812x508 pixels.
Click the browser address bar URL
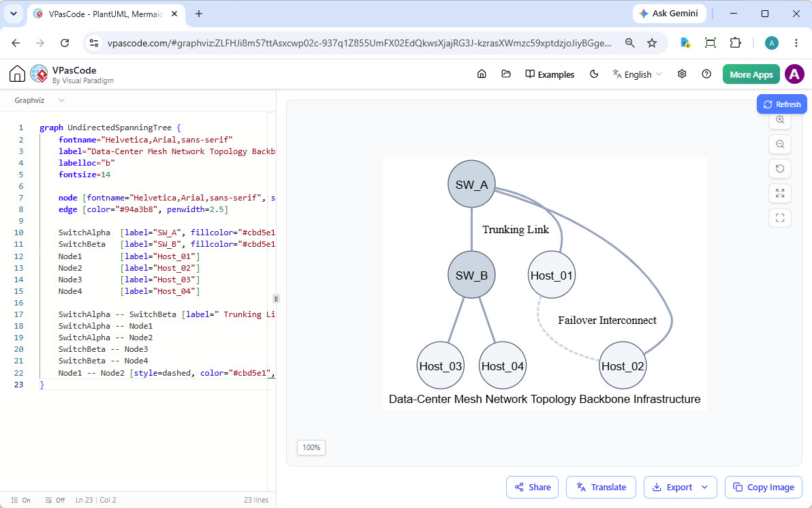click(x=359, y=43)
